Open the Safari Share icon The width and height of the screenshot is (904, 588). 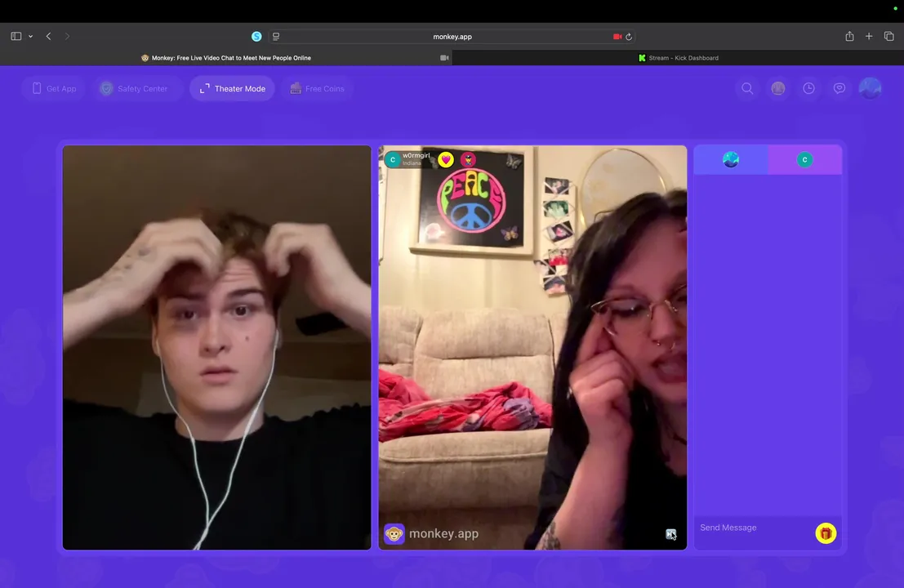coord(849,36)
